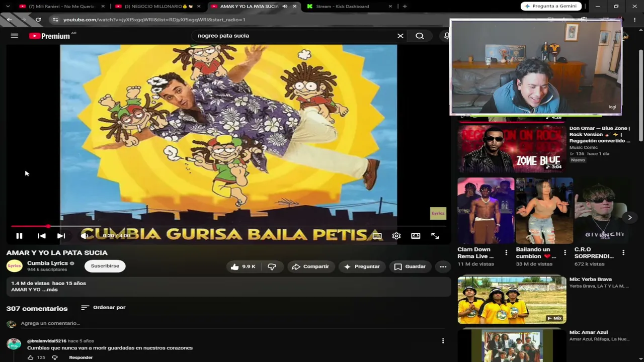
Task: Go back in browser history
Action: (x=10, y=20)
